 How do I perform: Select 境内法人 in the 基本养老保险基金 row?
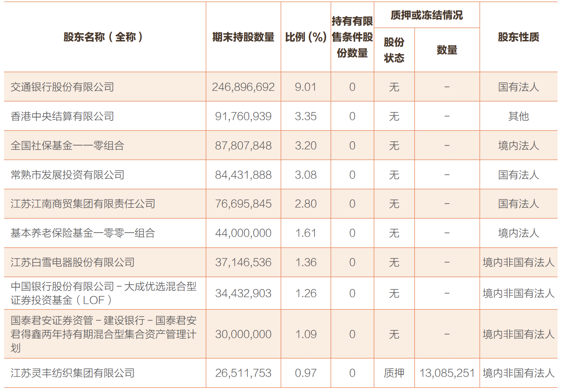click(x=518, y=233)
